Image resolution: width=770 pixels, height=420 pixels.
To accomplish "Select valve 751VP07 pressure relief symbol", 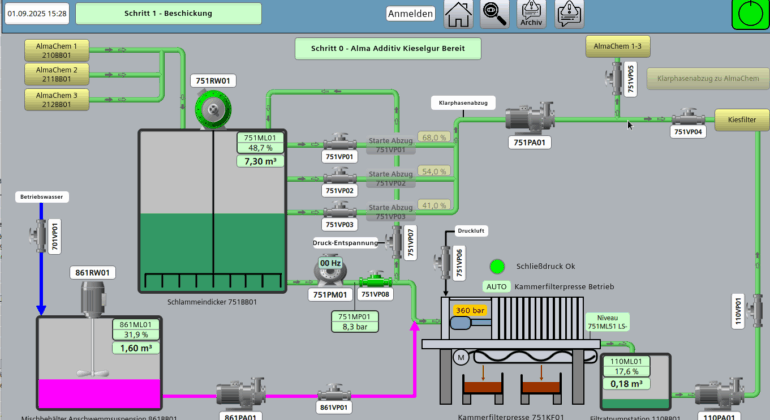I will tap(394, 242).
